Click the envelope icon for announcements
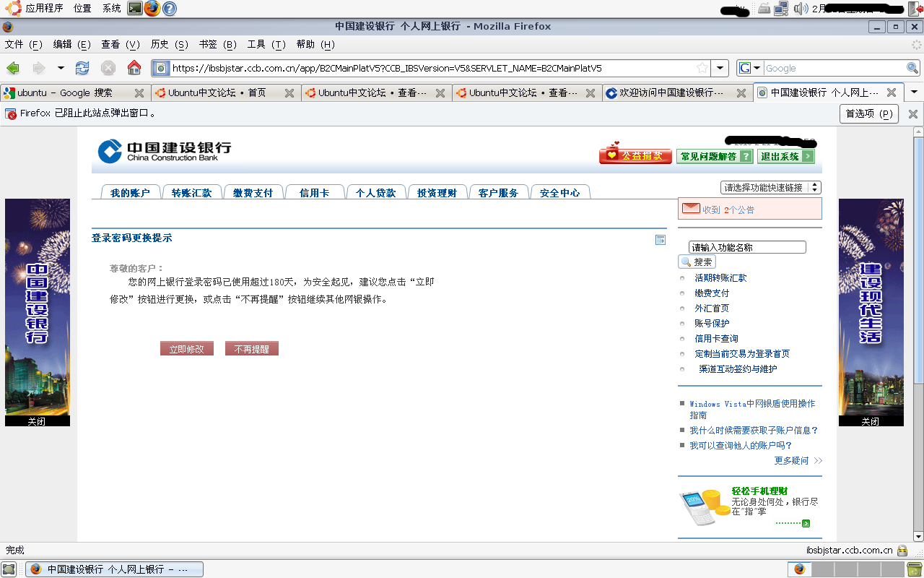Viewport: 924px width, 578px height. point(691,209)
